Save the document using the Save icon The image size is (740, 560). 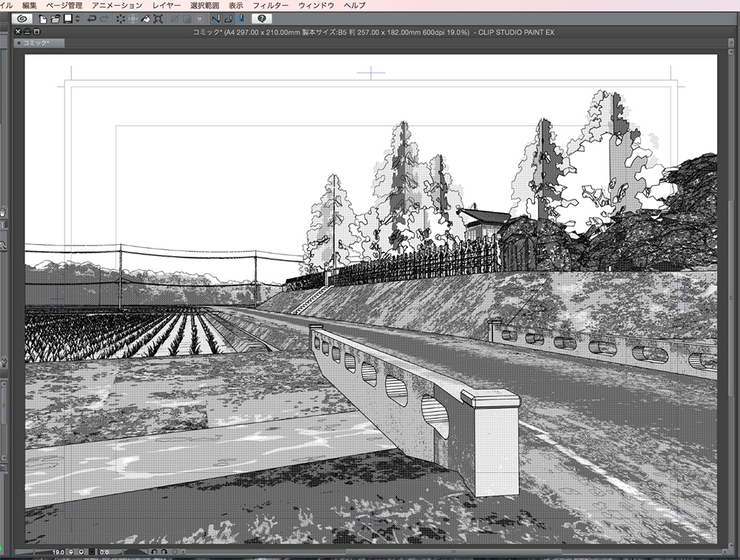(67, 18)
